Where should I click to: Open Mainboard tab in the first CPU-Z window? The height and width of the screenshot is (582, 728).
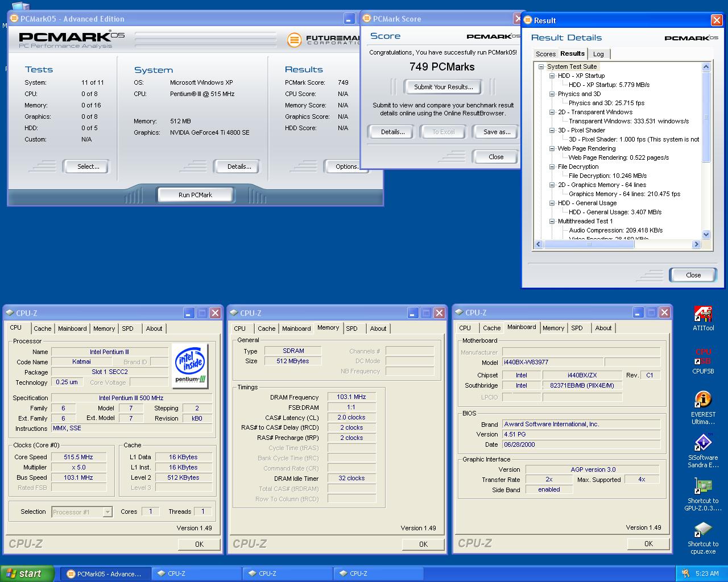pos(72,329)
